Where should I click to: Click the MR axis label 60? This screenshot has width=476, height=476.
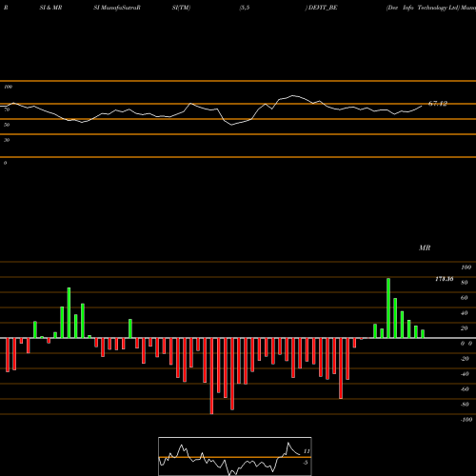tap(465, 298)
